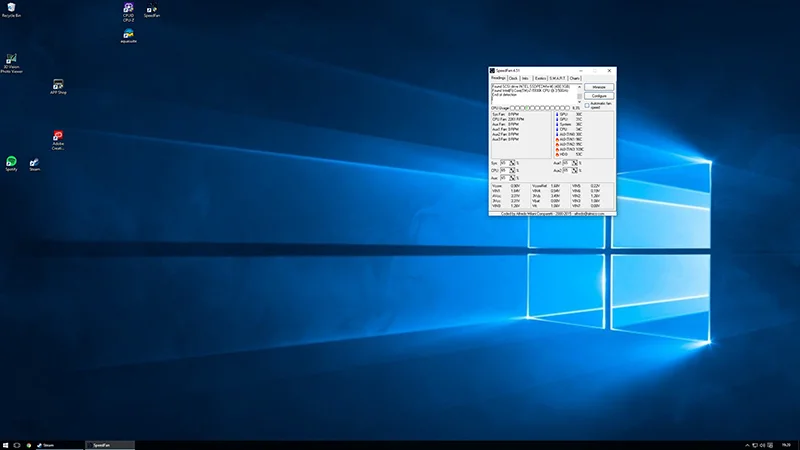Click the AUXTIN1 temperature flame icon
Screen dimensions: 800x450
pos(557,139)
